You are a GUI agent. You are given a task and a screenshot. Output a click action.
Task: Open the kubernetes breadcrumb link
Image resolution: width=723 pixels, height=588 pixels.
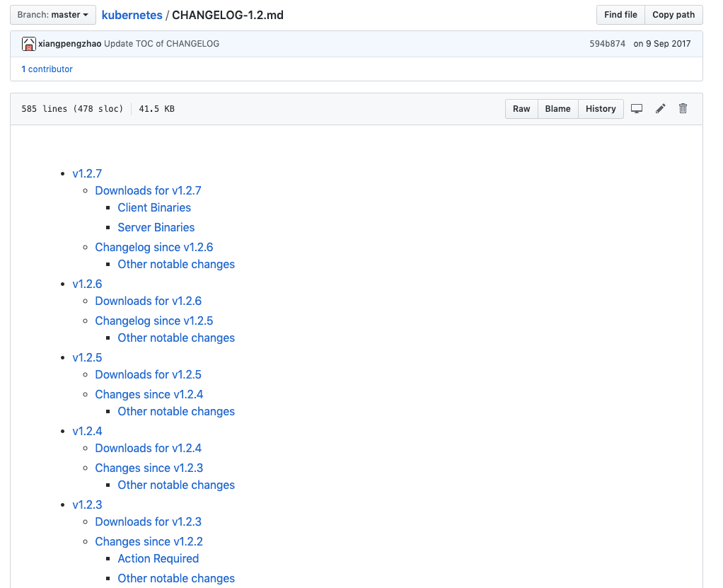[132, 16]
